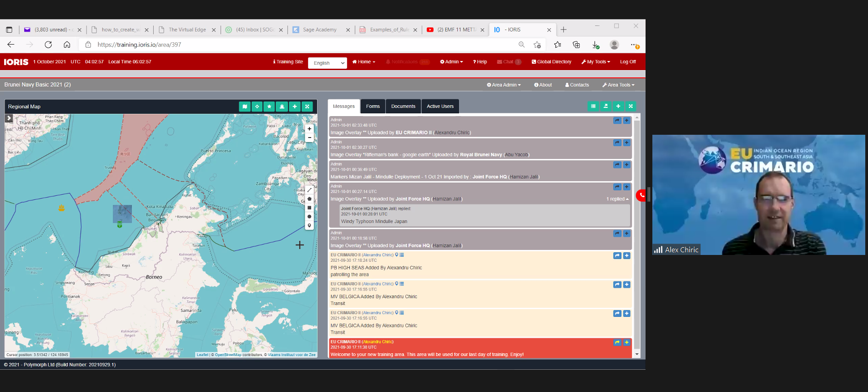
Task: Zoom out on the Regional Map
Action: (x=309, y=137)
